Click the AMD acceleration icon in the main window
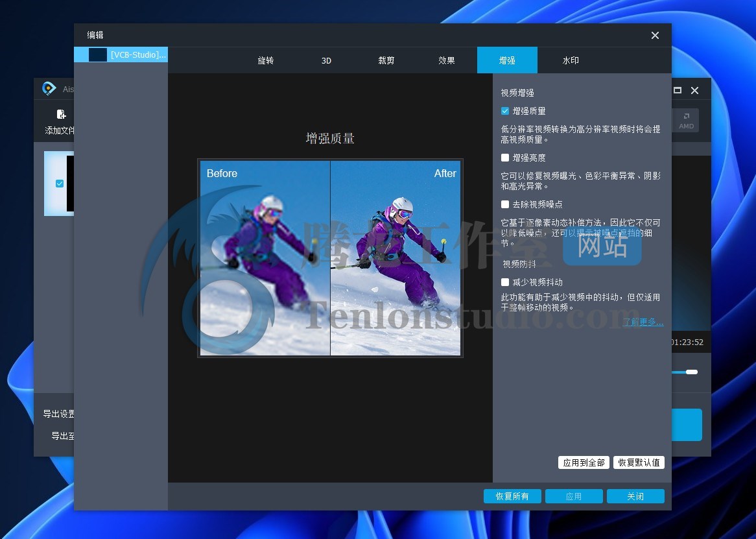Viewport: 756px width, 539px height. tap(686, 121)
